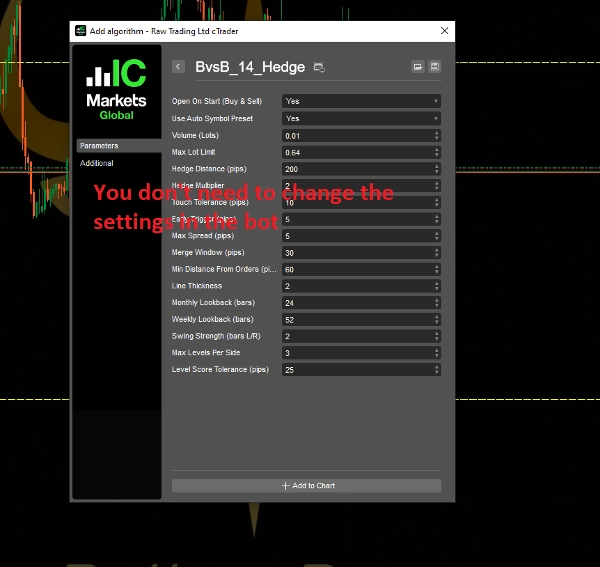Adjust Min Distance From Orders stepper
Screen dimensions: 600x567
[x=437, y=269]
